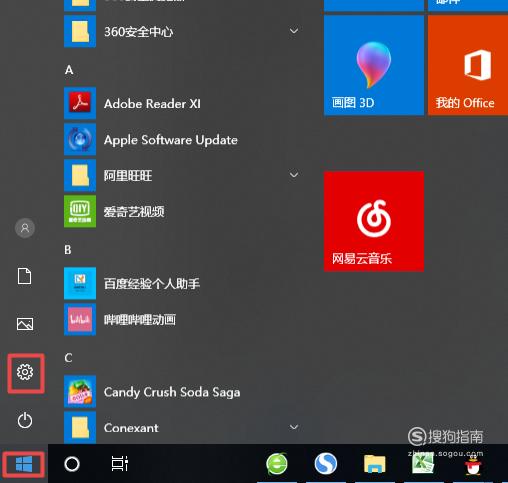The height and width of the screenshot is (483, 508).
Task: Click the 百度经验个人助手 icon
Action: [80, 283]
